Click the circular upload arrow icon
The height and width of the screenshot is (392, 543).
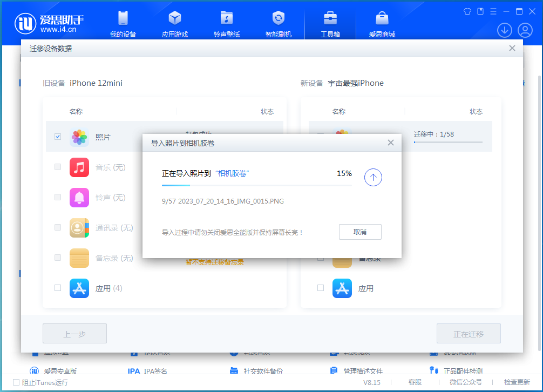[x=373, y=177]
